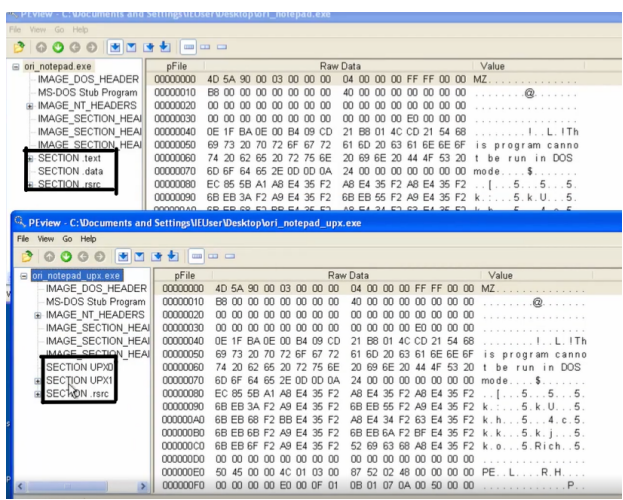Expand SECTION .rsrc in ori_notepad_upx tree
This screenshot has height=500, width=623.
point(37,394)
